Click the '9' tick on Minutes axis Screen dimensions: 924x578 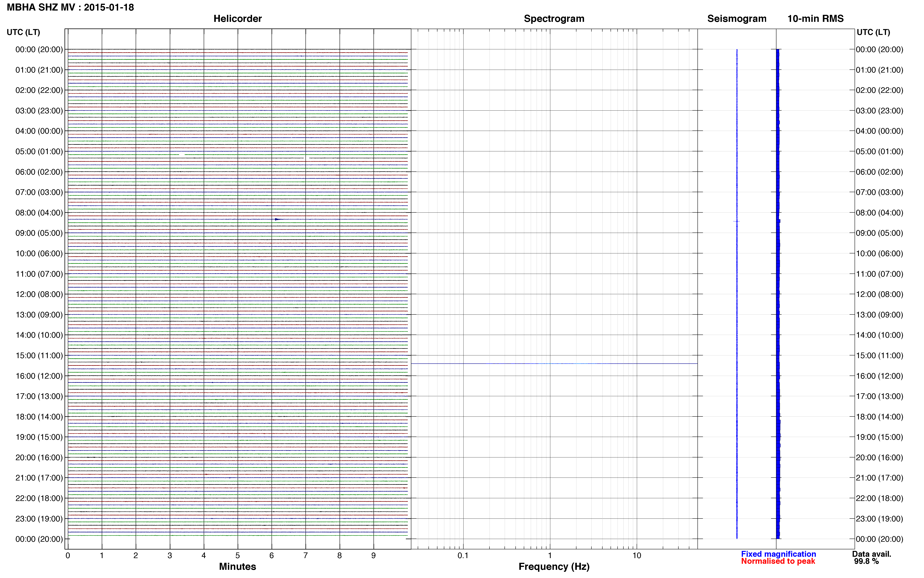pyautogui.click(x=373, y=556)
